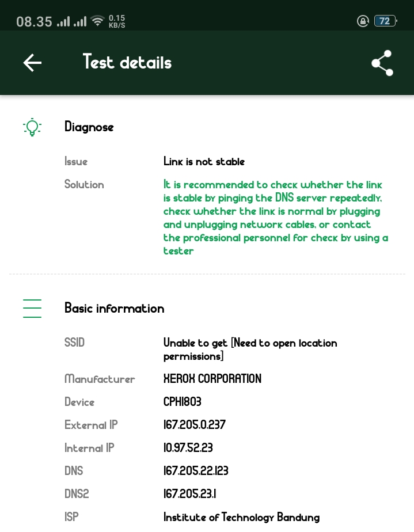
Task: Tap the SSID location permissions message
Action: pos(250,349)
